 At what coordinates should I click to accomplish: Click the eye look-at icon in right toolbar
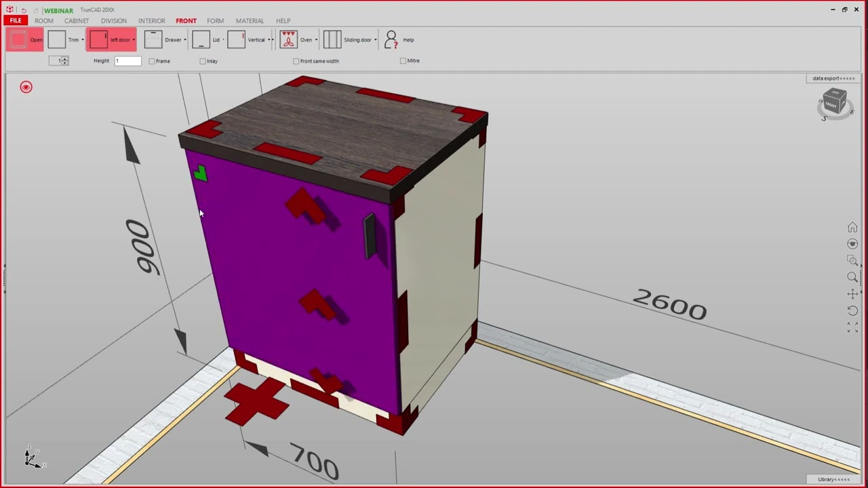pos(852,244)
